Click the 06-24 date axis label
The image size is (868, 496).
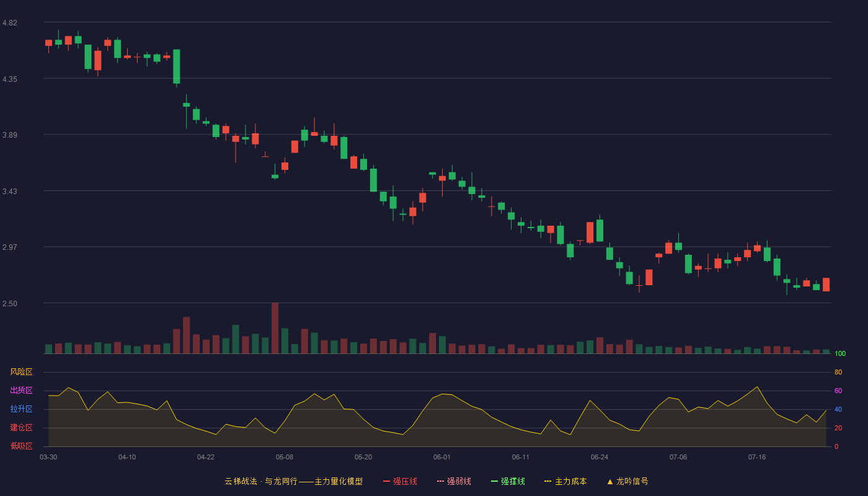click(x=600, y=457)
